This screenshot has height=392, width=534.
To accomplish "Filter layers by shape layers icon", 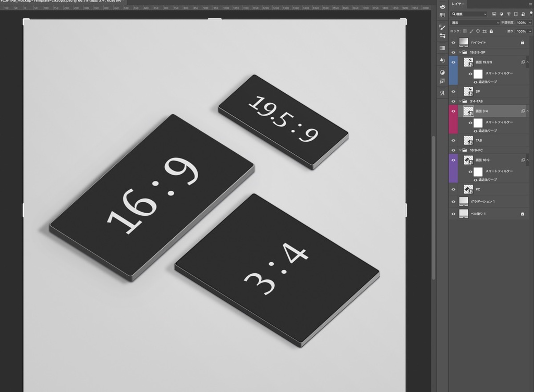I will tap(516, 14).
